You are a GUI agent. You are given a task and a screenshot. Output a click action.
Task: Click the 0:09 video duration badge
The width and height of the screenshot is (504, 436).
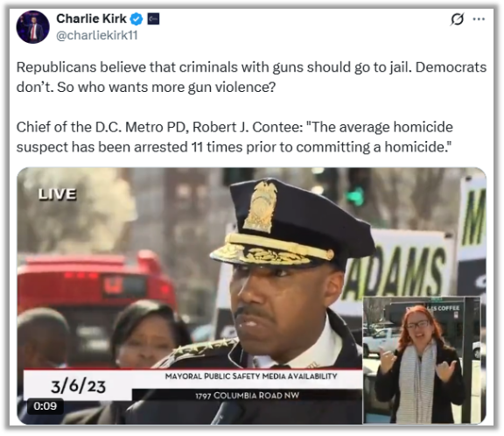click(45, 406)
